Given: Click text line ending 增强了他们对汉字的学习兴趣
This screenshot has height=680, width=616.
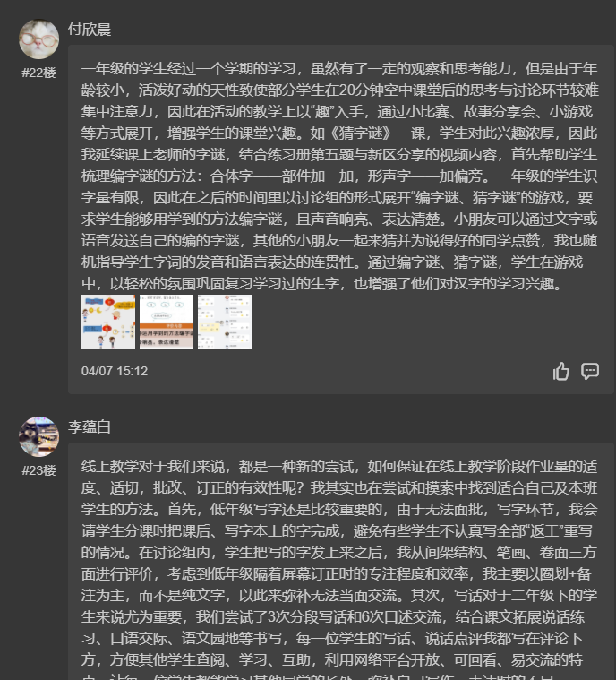Looking at the screenshot, I should coord(322,284).
